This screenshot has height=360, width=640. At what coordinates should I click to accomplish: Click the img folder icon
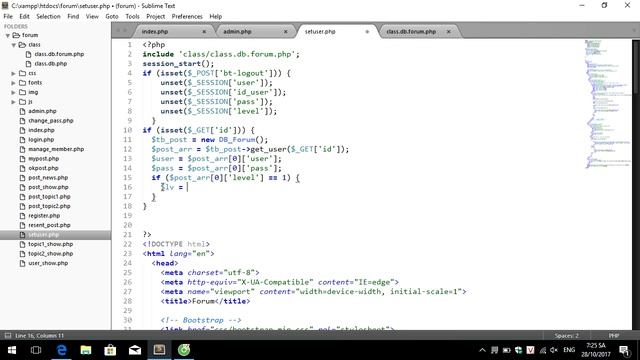point(22,92)
